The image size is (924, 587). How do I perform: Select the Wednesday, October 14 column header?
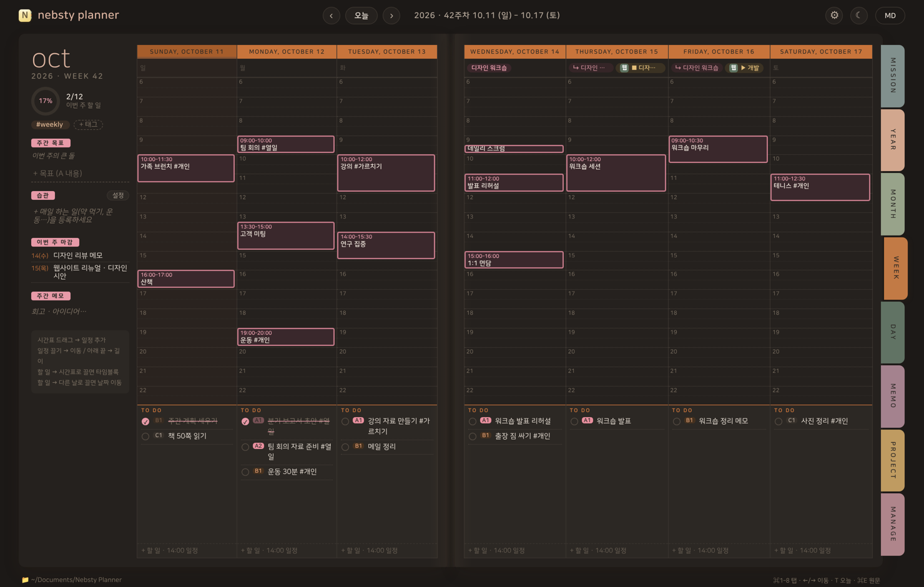515,52
